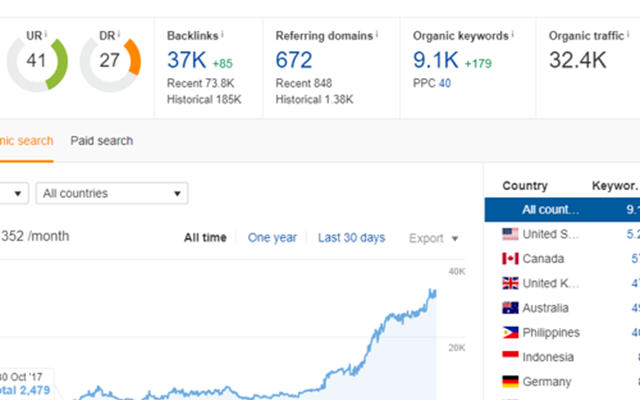Open the All countries dropdown
This screenshot has height=400, width=640.
[x=112, y=193]
